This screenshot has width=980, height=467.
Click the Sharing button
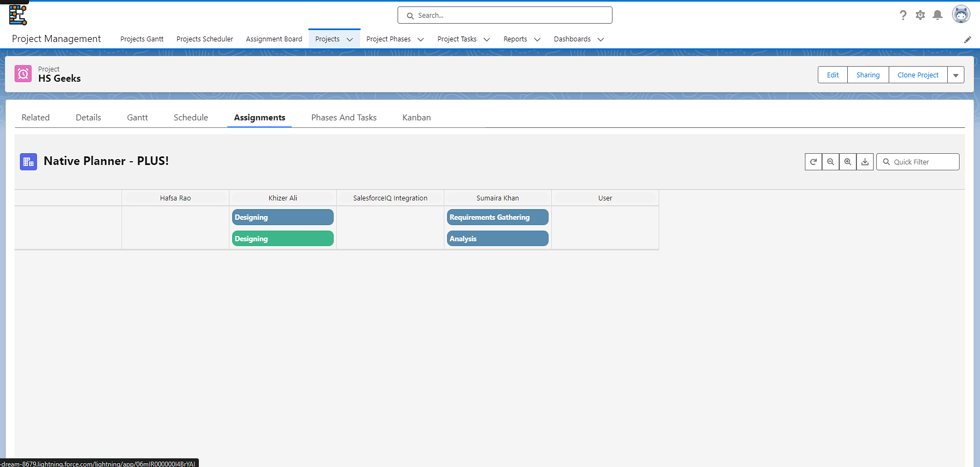coord(868,75)
